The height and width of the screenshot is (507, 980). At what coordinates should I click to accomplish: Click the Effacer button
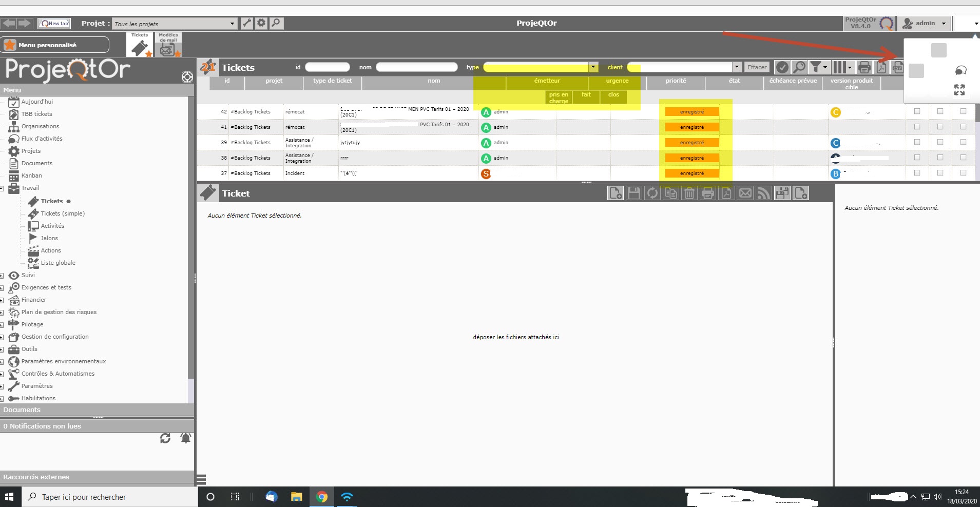point(757,67)
